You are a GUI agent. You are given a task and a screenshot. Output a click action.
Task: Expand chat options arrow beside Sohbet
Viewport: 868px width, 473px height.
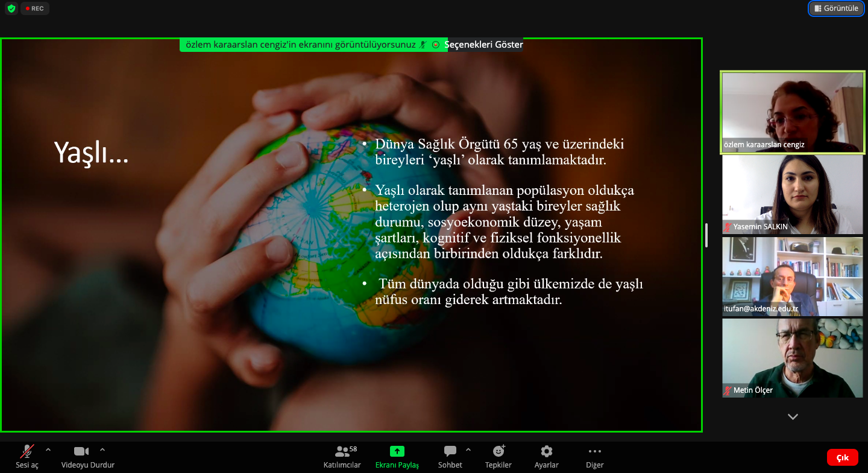468,450
